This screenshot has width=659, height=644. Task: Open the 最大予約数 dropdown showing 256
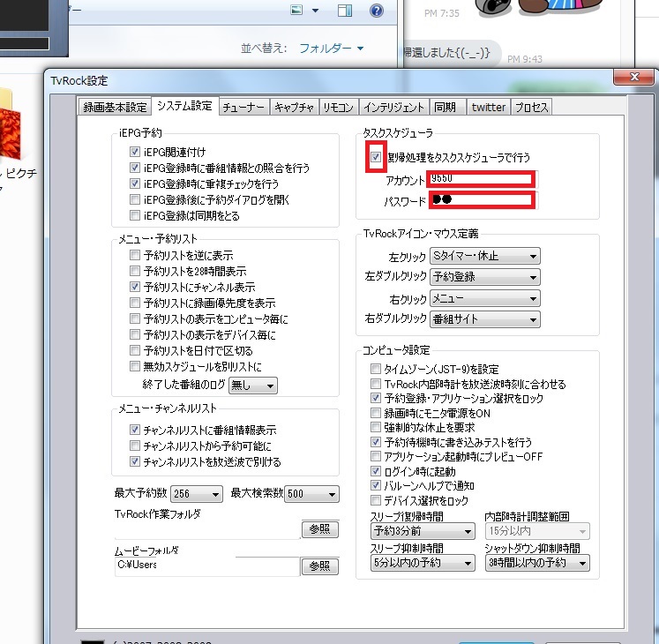click(x=194, y=494)
